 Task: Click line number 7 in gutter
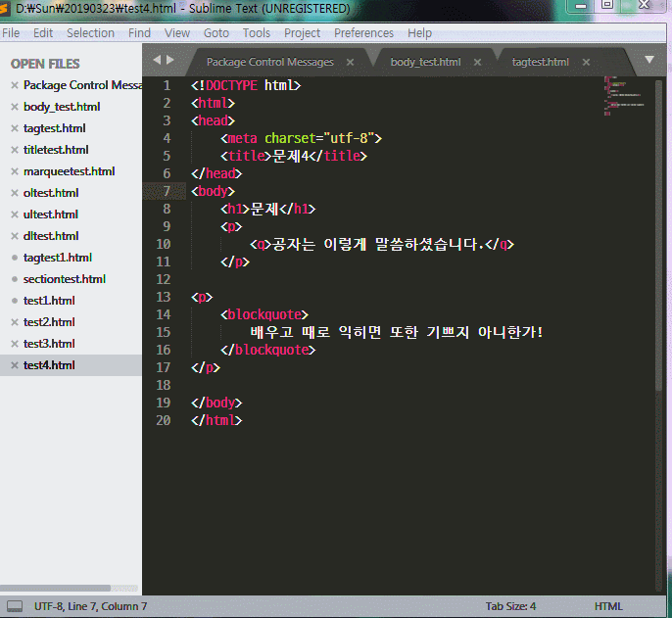[x=167, y=191]
